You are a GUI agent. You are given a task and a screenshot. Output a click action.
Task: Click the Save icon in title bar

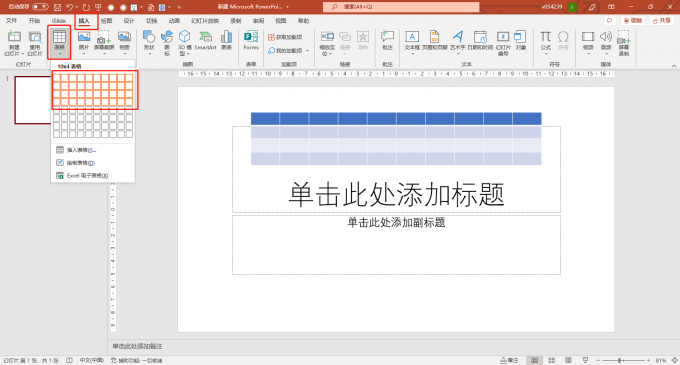tap(57, 7)
